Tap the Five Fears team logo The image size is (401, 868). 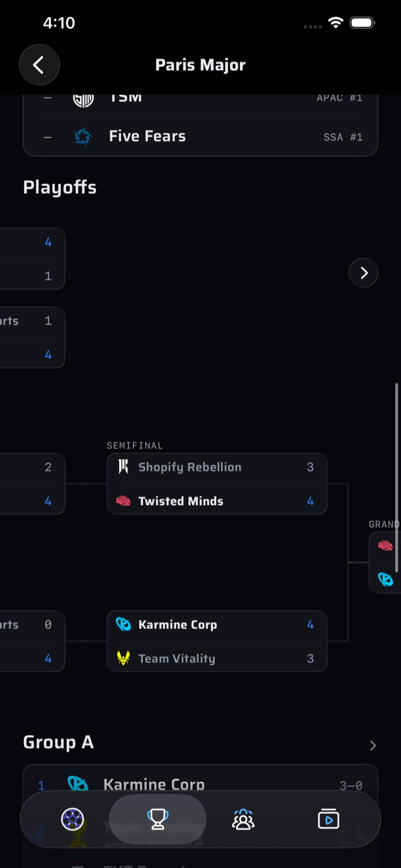tap(83, 137)
